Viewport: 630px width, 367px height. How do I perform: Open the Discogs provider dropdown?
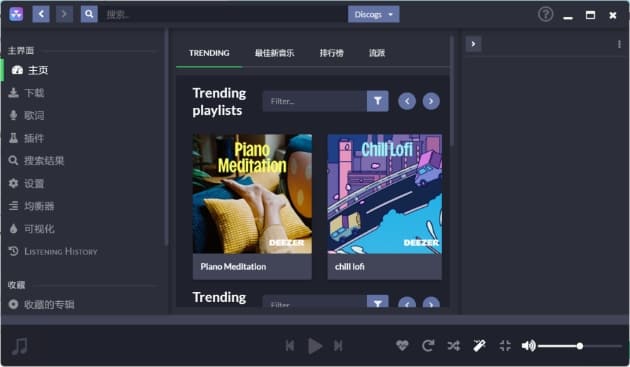(x=373, y=14)
